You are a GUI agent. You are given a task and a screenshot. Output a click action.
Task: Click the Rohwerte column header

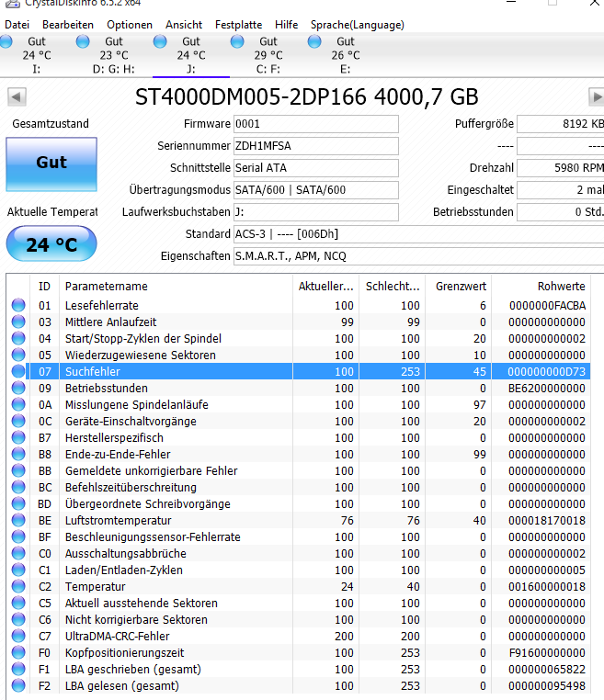541,287
